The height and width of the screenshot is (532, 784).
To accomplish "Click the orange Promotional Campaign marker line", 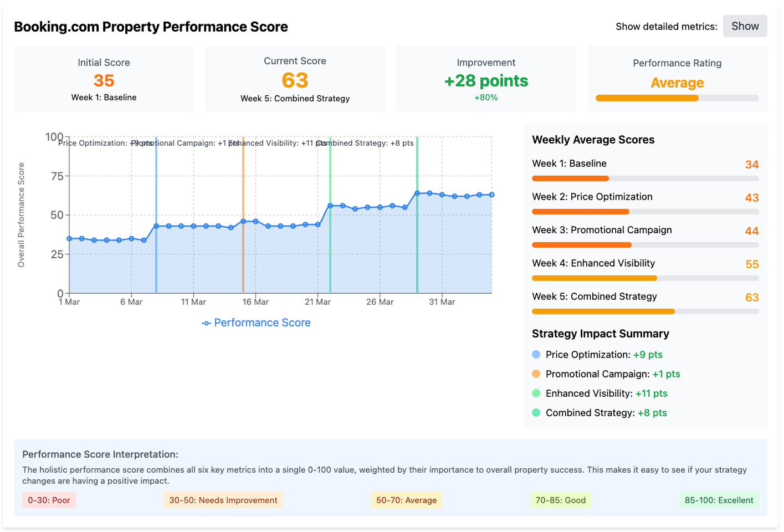I will (x=243, y=215).
